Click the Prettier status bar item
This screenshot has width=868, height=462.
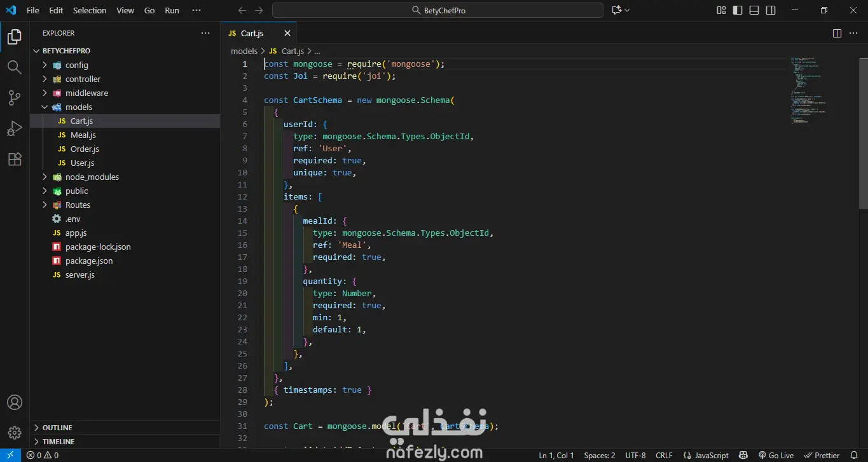(822, 455)
